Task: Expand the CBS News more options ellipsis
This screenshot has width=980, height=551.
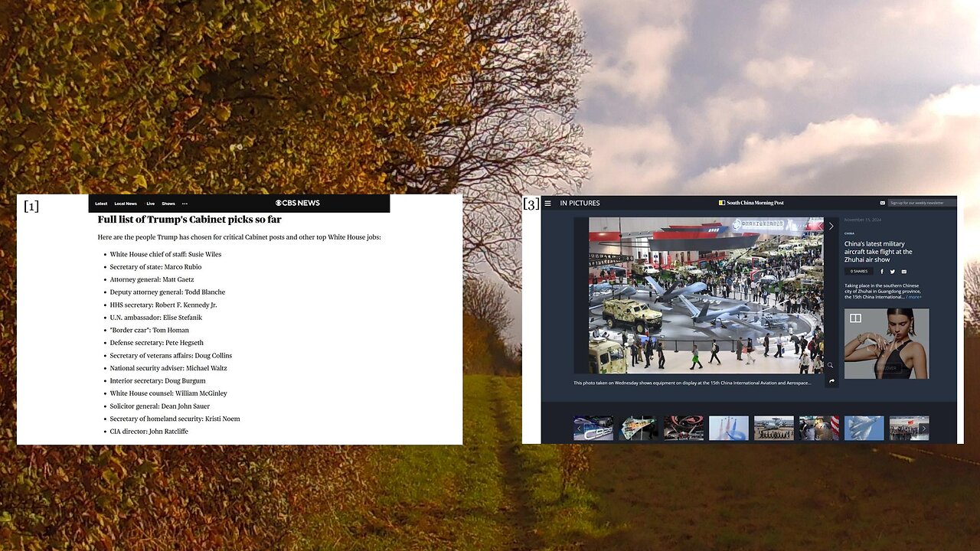Action: point(185,204)
